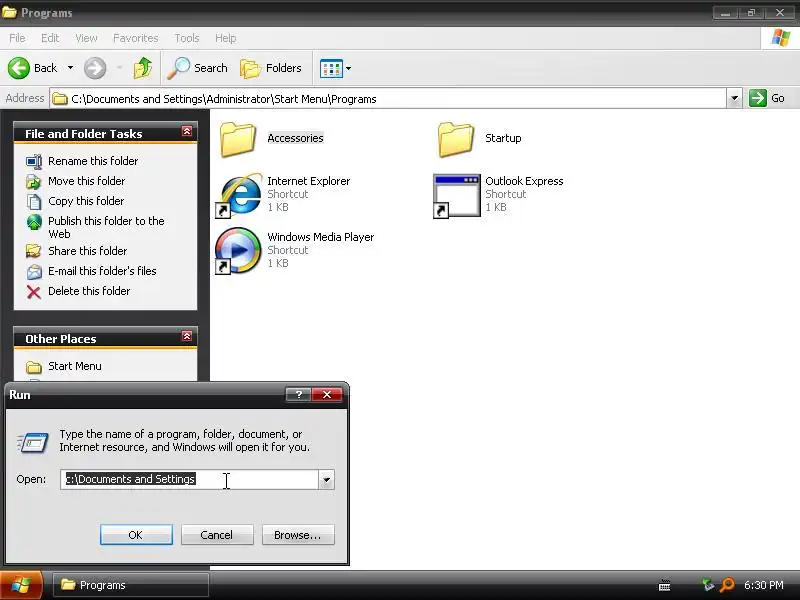Viewport: 800px width, 600px height.
Task: Click the Windows Media Player label
Action: (x=320, y=237)
